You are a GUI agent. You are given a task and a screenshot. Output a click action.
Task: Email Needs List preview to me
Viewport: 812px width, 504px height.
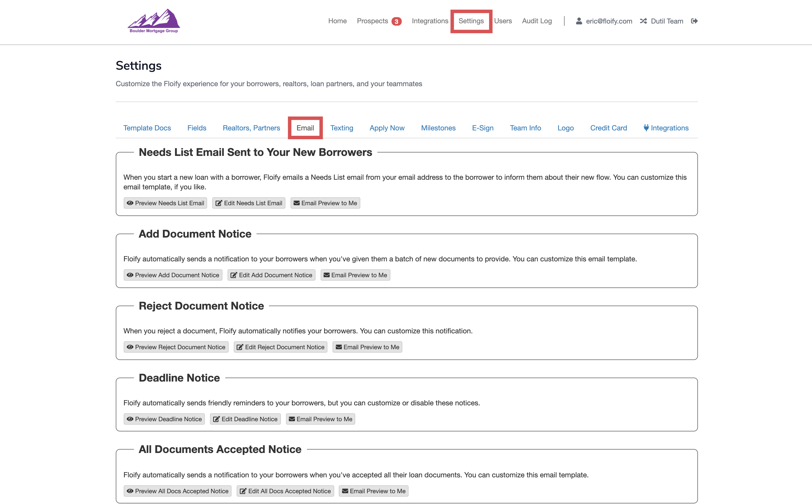click(325, 203)
